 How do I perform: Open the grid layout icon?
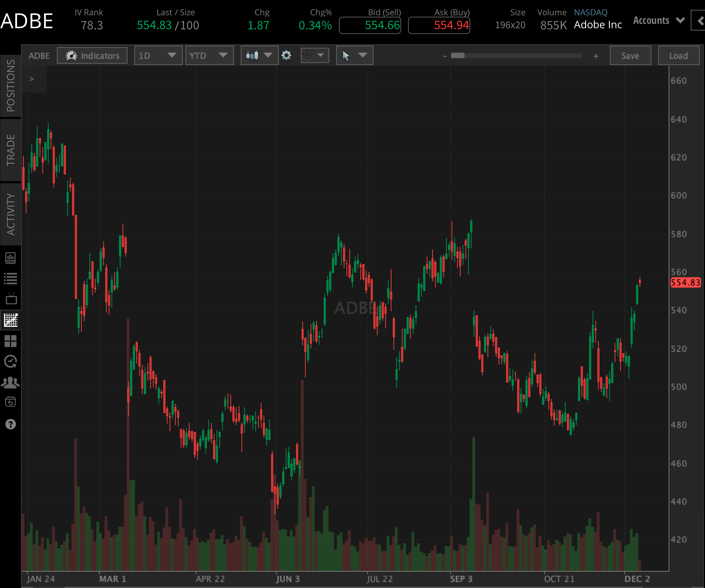pos(11,341)
